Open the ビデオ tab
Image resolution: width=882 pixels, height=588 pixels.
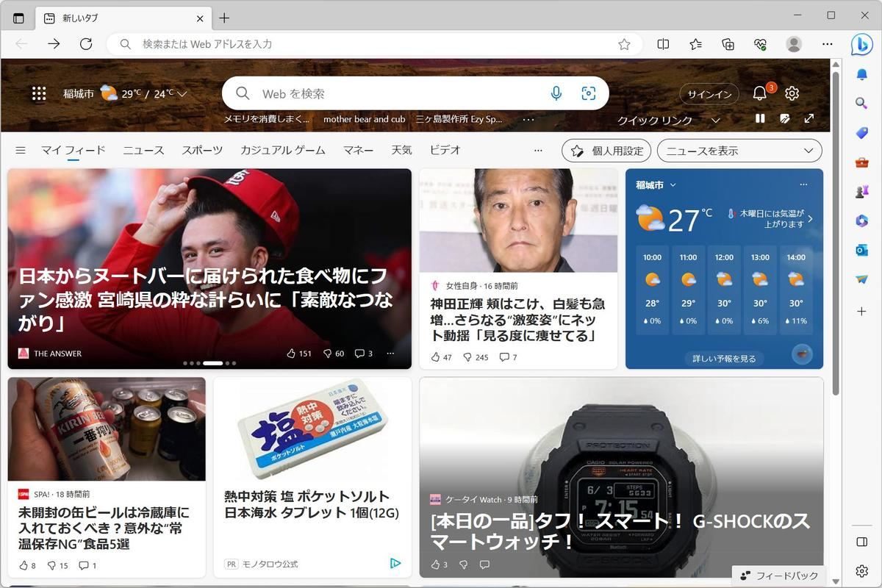coord(445,150)
